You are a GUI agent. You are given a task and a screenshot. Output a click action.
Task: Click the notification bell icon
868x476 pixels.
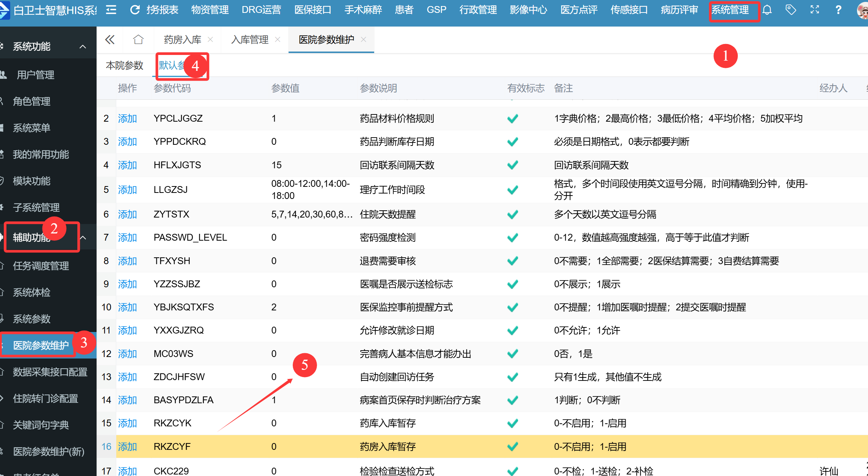click(x=767, y=10)
